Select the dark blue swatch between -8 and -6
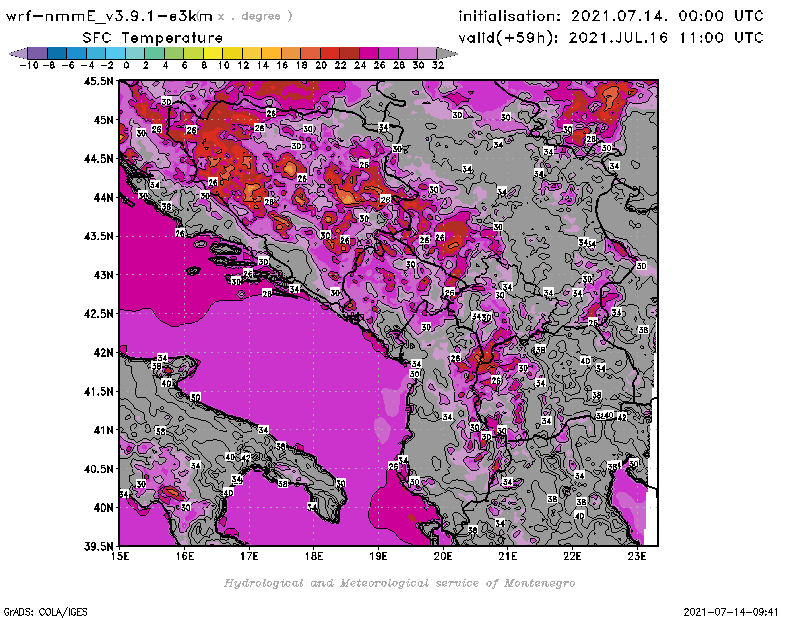The image size is (800, 618). [x=57, y=53]
